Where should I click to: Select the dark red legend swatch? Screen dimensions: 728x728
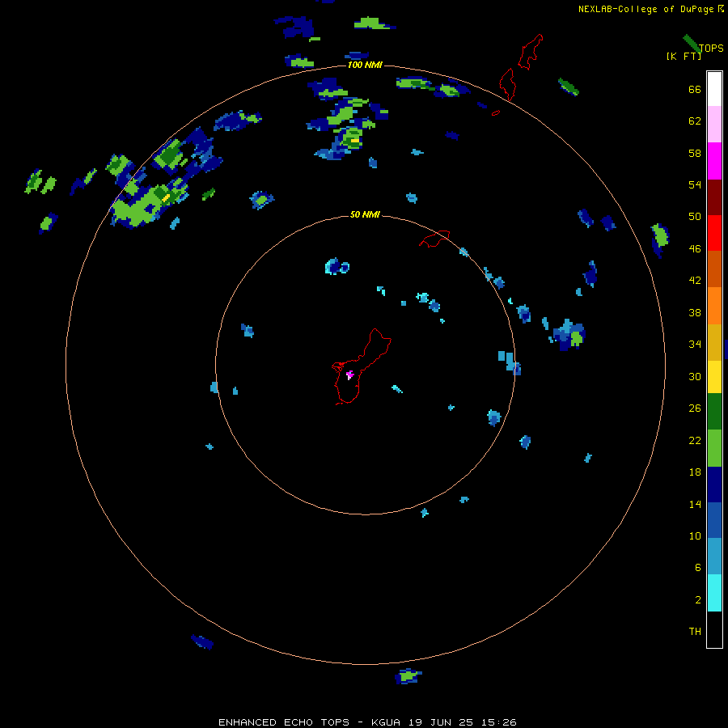pos(714,197)
